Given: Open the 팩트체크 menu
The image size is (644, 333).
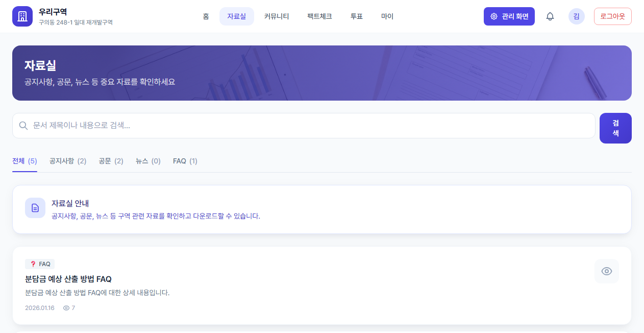Looking at the screenshot, I should 319,16.
